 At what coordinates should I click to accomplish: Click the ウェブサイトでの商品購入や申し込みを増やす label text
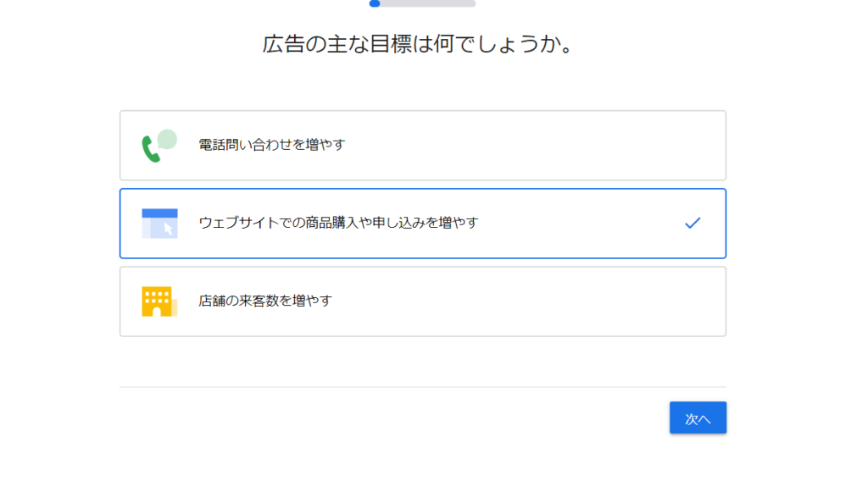click(338, 223)
